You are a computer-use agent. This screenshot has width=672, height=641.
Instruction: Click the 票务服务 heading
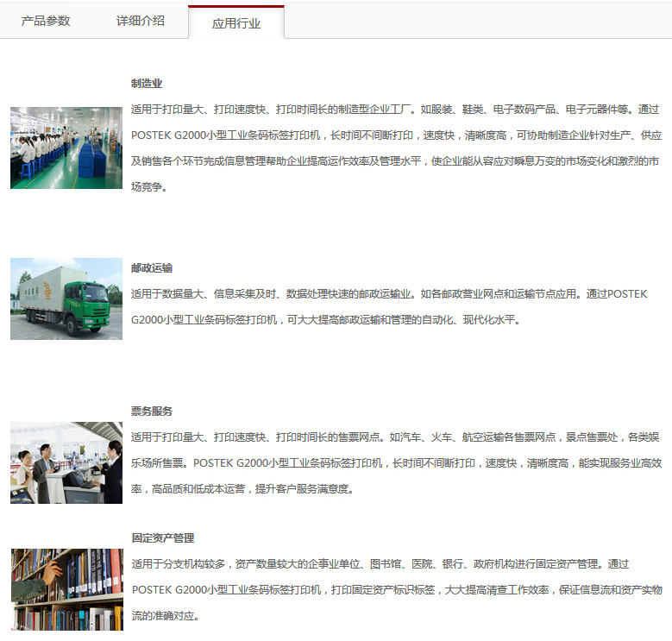click(152, 412)
